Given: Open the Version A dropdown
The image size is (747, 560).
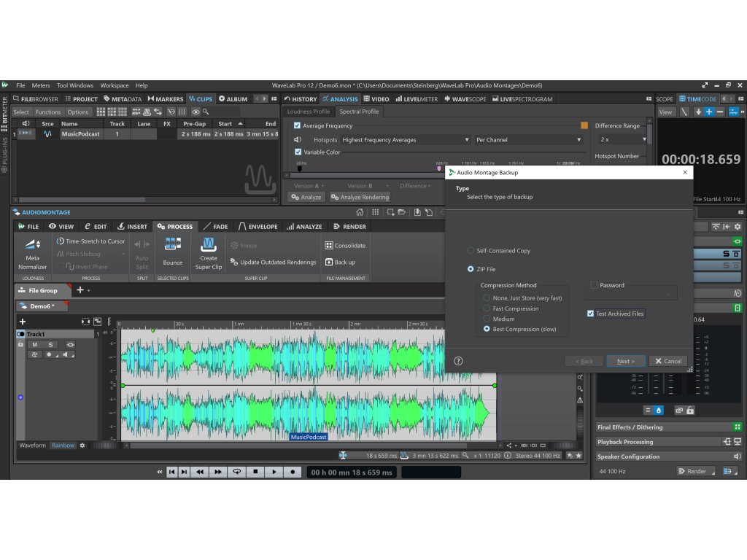Looking at the screenshot, I should [307, 185].
